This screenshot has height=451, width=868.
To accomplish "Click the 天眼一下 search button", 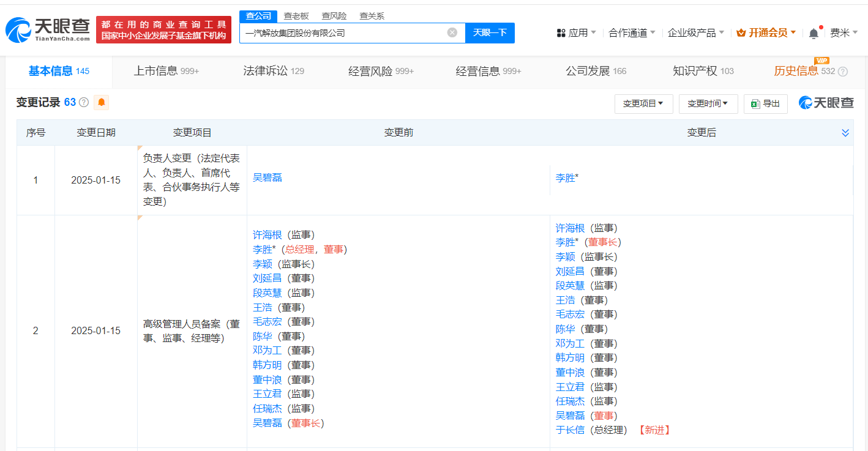I will click(490, 33).
